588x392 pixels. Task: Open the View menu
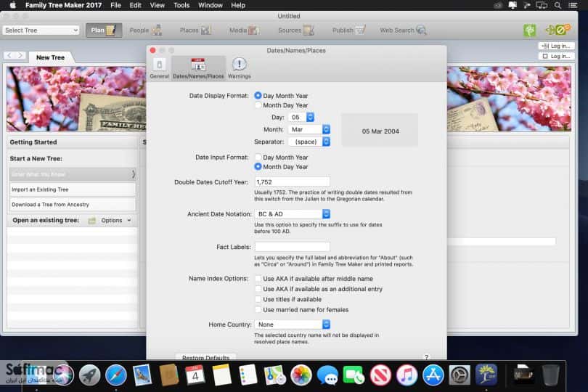(x=157, y=5)
